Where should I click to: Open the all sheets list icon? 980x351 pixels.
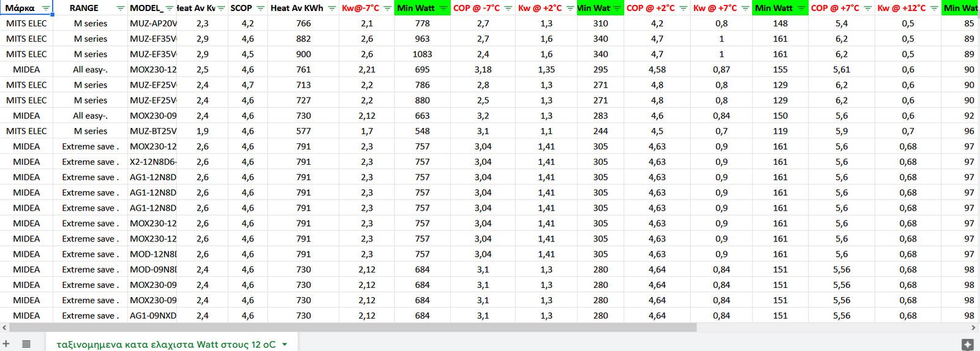tap(26, 344)
